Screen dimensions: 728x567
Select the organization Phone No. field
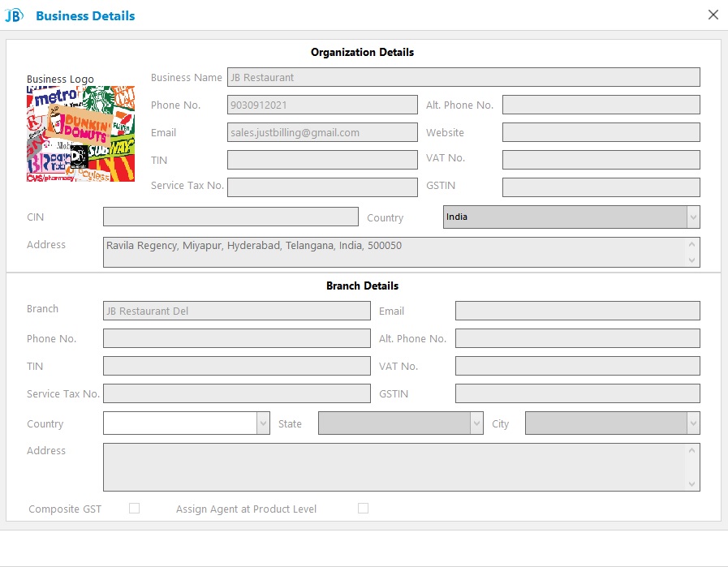pos(322,105)
